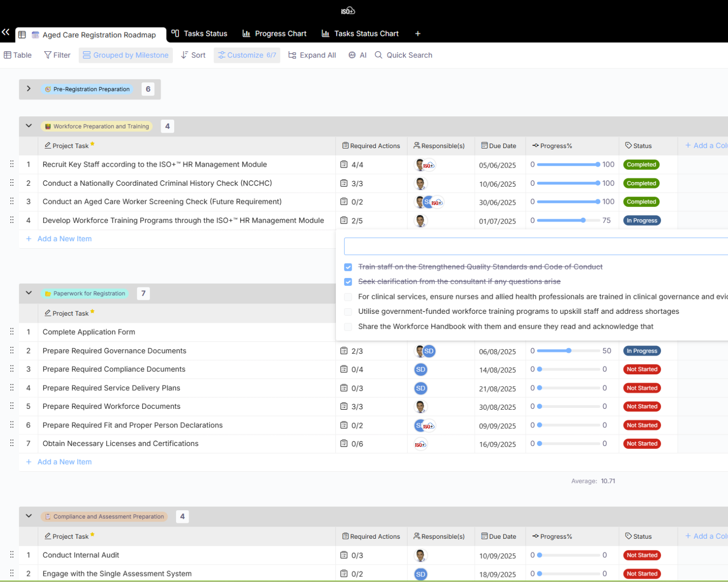The image size is (728, 582).
Task: Click Add a New Item under Workforce group
Action: tap(64, 239)
